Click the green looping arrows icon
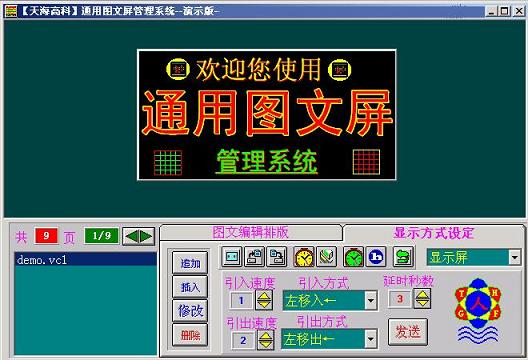 click(x=403, y=257)
